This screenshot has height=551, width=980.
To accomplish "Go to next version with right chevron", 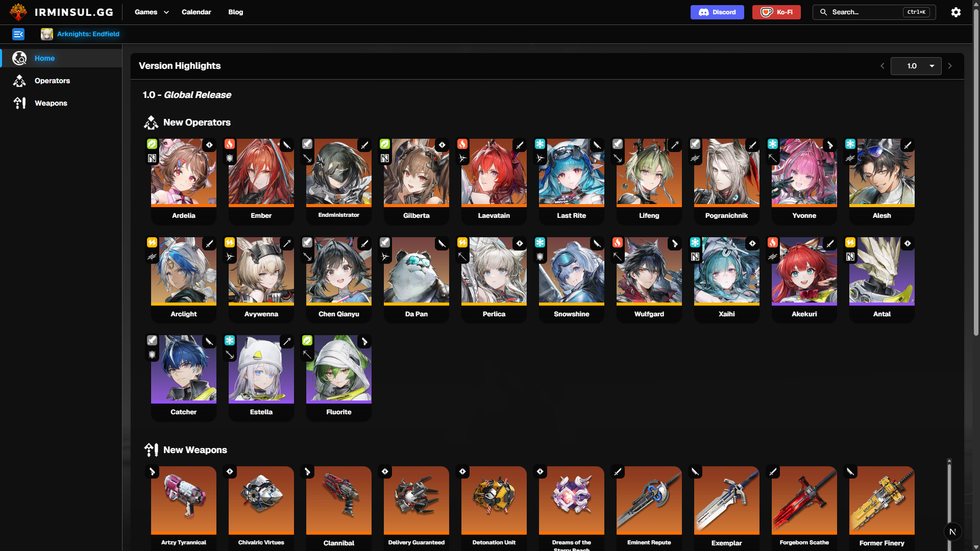I will (x=950, y=66).
